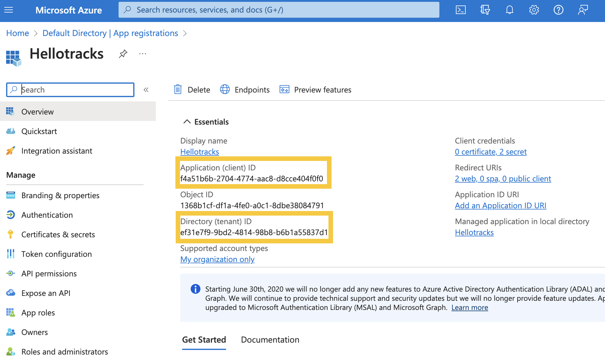Click Add an Application ID URI
605x364 pixels.
501,206
